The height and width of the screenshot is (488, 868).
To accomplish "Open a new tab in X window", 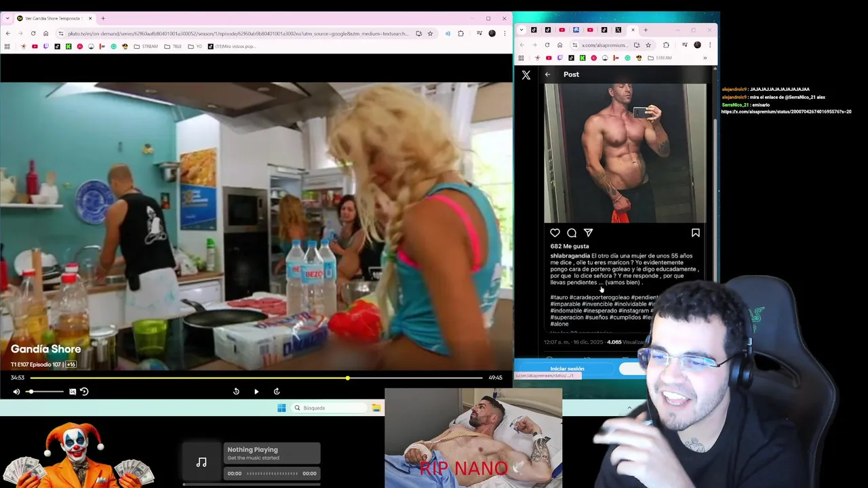I will pos(646,30).
